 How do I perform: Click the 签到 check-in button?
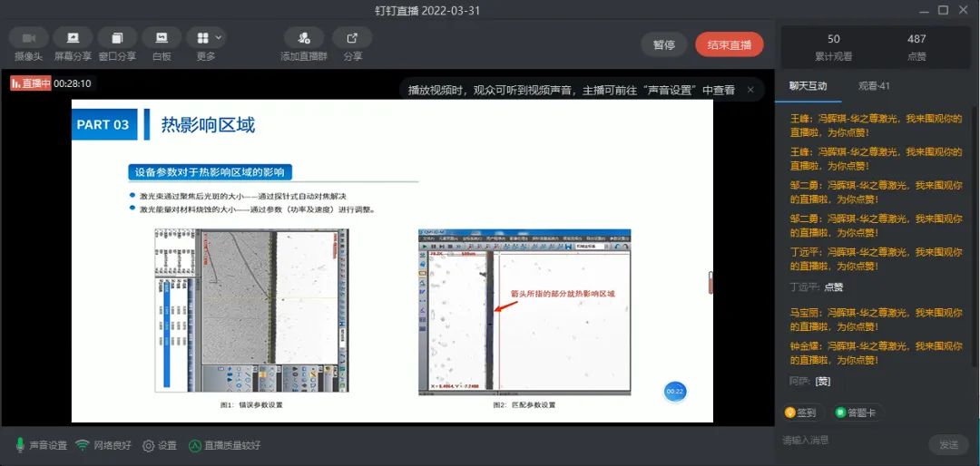point(800,413)
